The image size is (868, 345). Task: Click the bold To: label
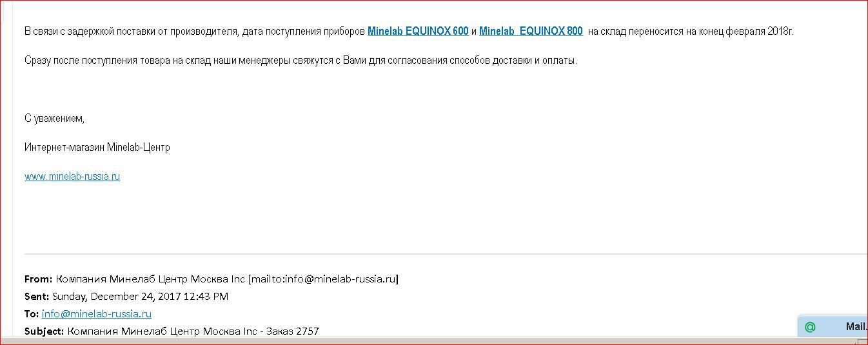[x=32, y=314]
